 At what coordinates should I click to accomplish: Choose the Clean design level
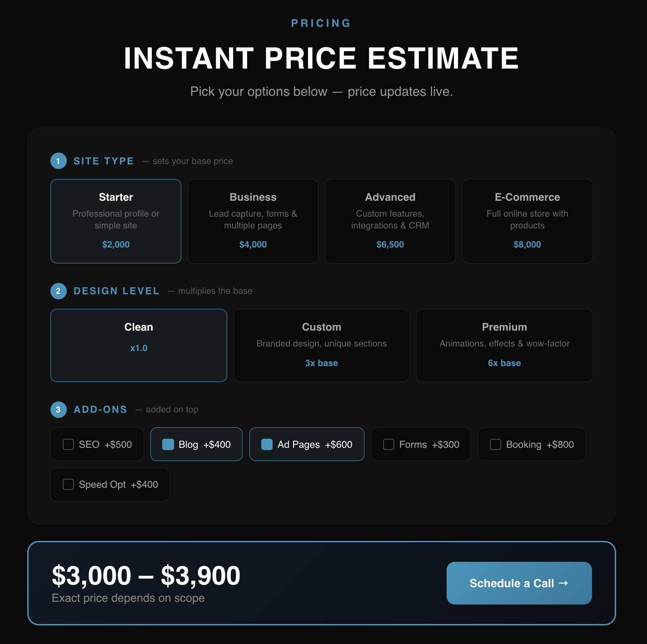coord(139,345)
